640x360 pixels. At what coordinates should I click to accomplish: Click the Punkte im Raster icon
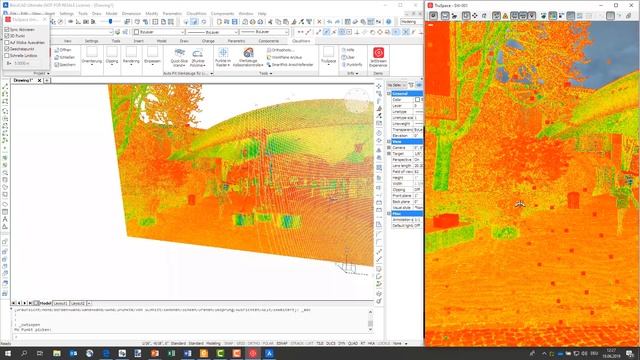(223, 53)
